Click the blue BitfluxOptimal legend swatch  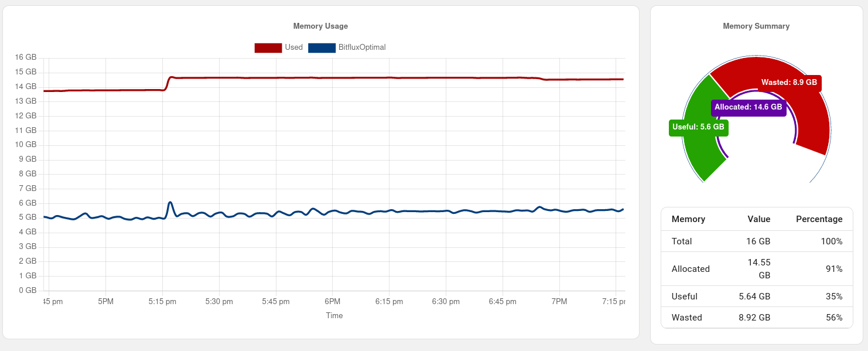tap(322, 47)
